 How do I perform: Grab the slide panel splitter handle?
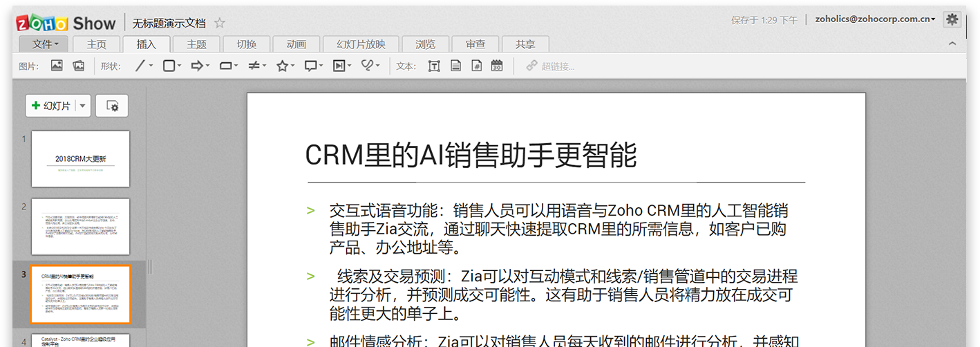pos(149,268)
